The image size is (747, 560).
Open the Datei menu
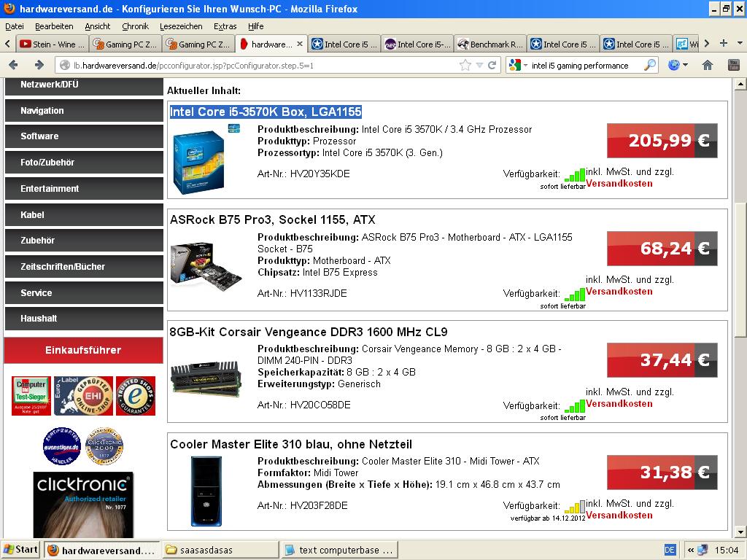coord(15,26)
